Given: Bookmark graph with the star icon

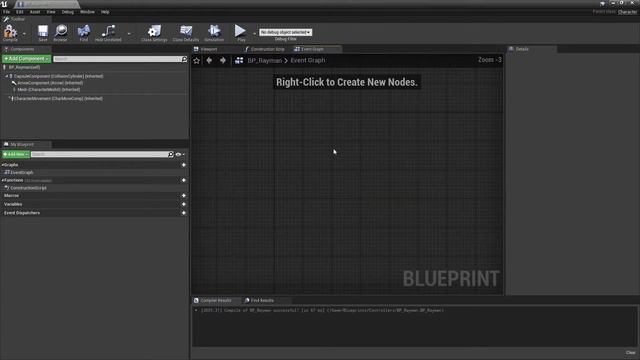Looking at the screenshot, I should pos(197,60).
